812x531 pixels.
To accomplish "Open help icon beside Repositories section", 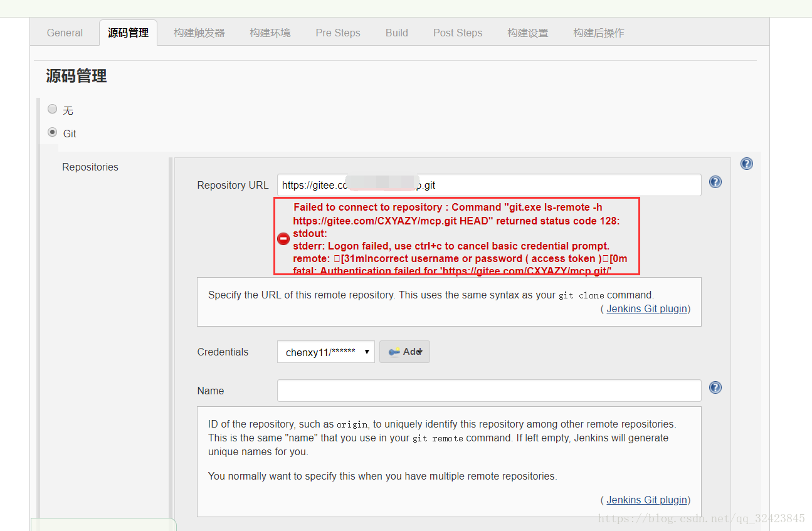I will coord(746,164).
